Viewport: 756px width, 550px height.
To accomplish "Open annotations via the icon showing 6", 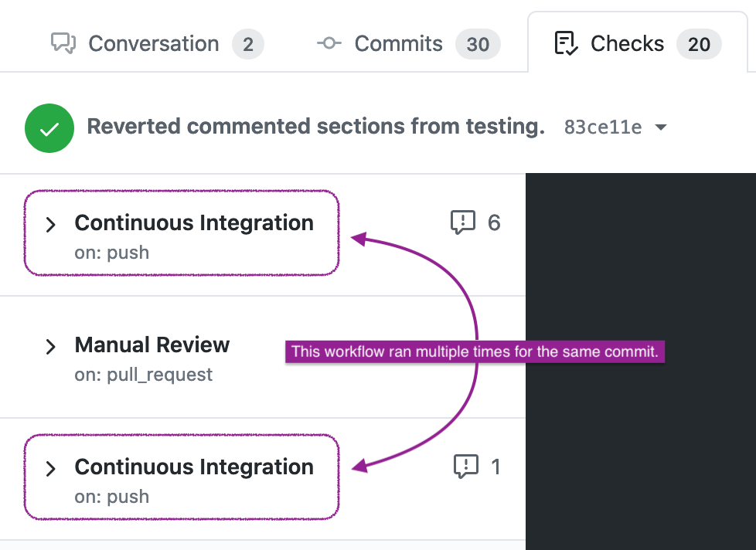I will tap(462, 223).
